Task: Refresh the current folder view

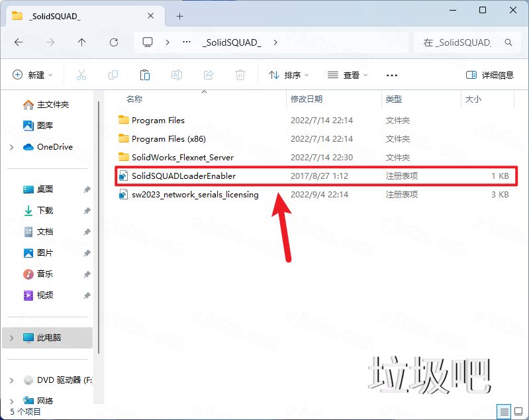Action: tap(114, 42)
